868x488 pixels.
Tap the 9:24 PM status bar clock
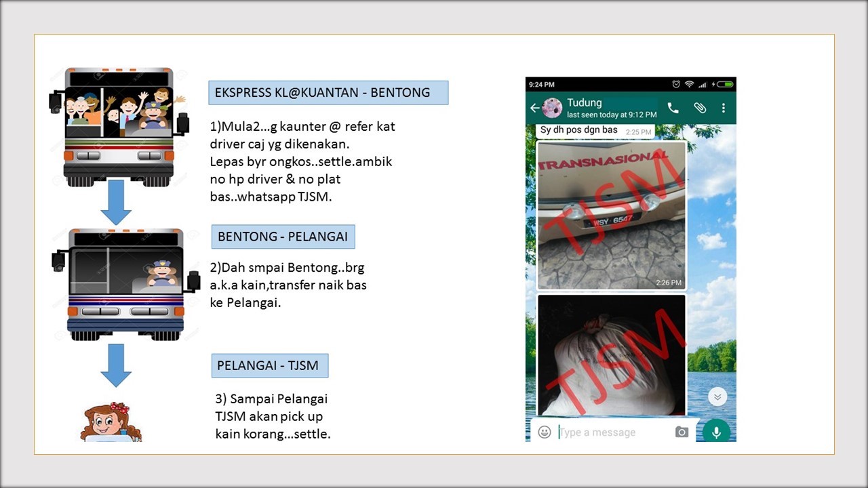(541, 84)
